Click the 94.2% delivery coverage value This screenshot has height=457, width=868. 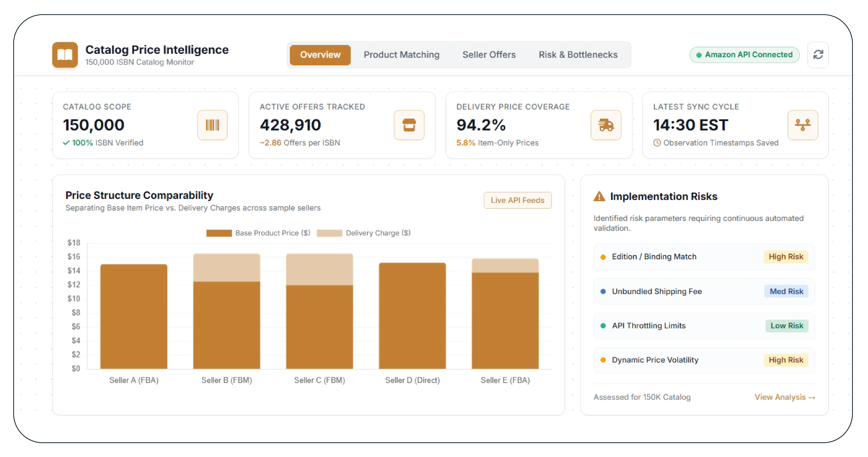coord(481,125)
